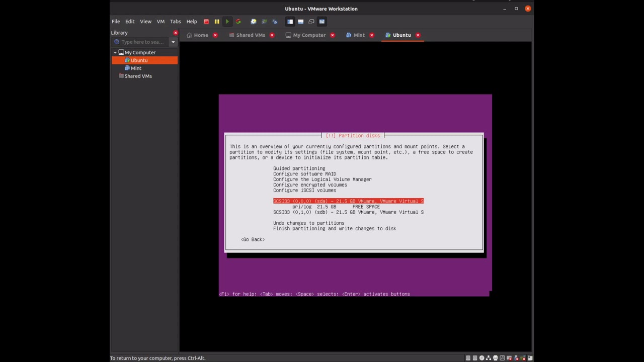Click the green power-on play icon
Image resolution: width=644 pixels, height=362 pixels.
[227, 22]
